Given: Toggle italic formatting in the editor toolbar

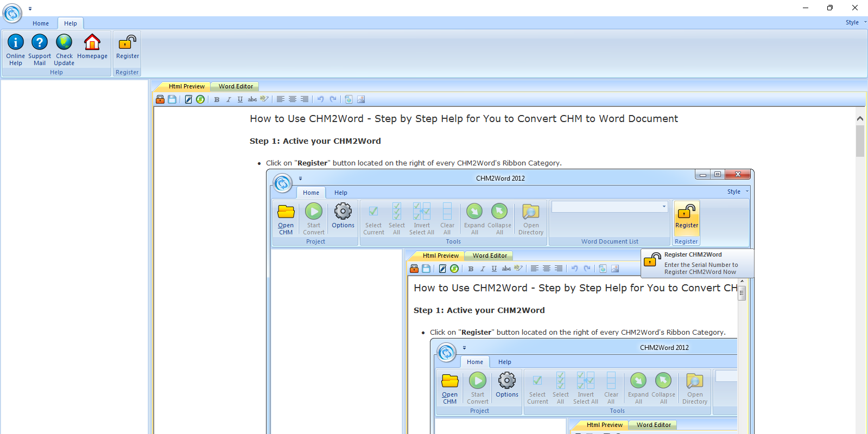Looking at the screenshot, I should tap(229, 99).
